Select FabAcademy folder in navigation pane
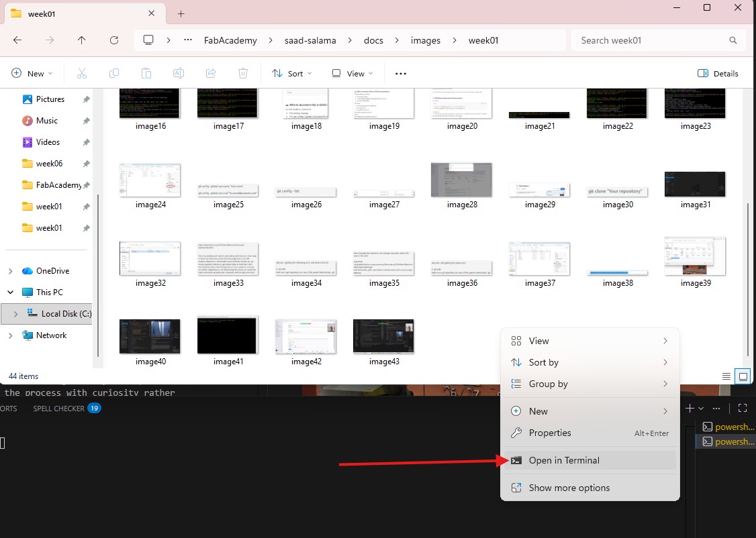The height and width of the screenshot is (538, 756). (58, 185)
